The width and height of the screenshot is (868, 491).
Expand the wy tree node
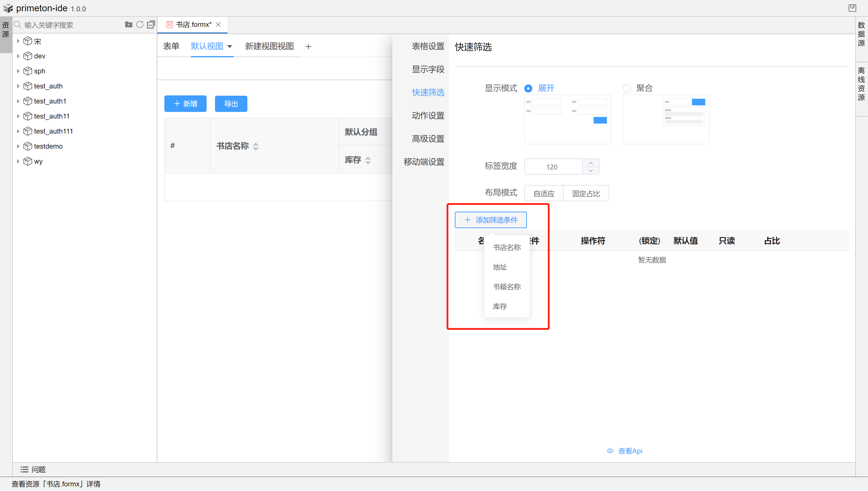pos(18,161)
